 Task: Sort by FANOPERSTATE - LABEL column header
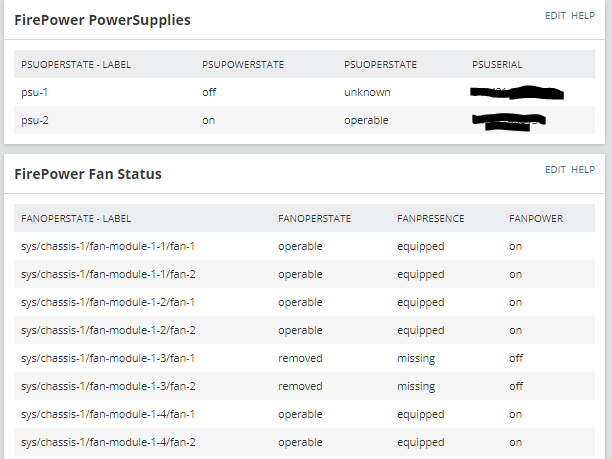(x=76, y=218)
